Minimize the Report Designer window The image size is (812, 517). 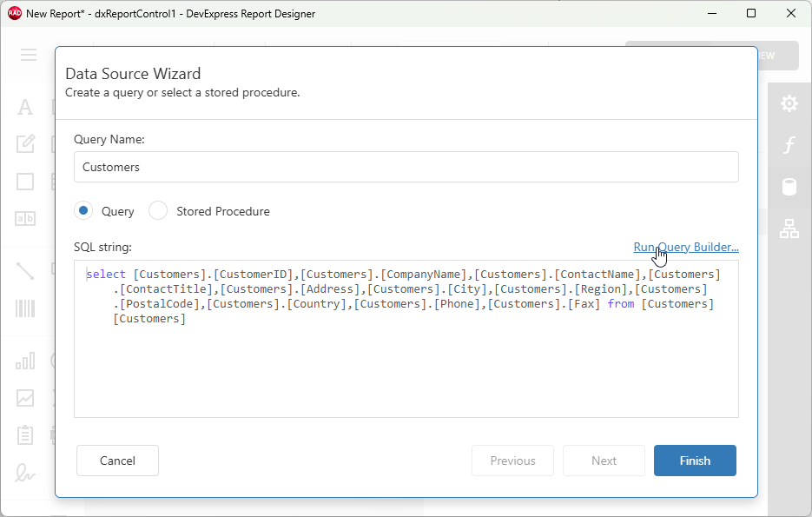[x=712, y=14]
